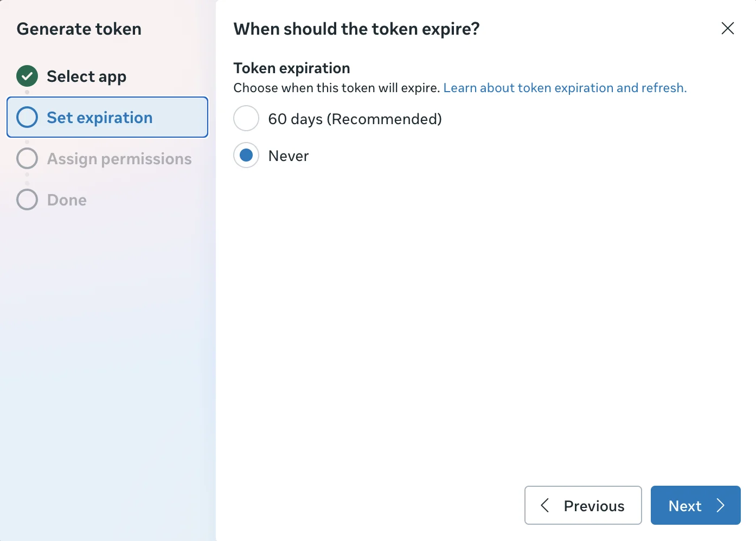
Task: Click the Token expiration section title
Action: 291,68
